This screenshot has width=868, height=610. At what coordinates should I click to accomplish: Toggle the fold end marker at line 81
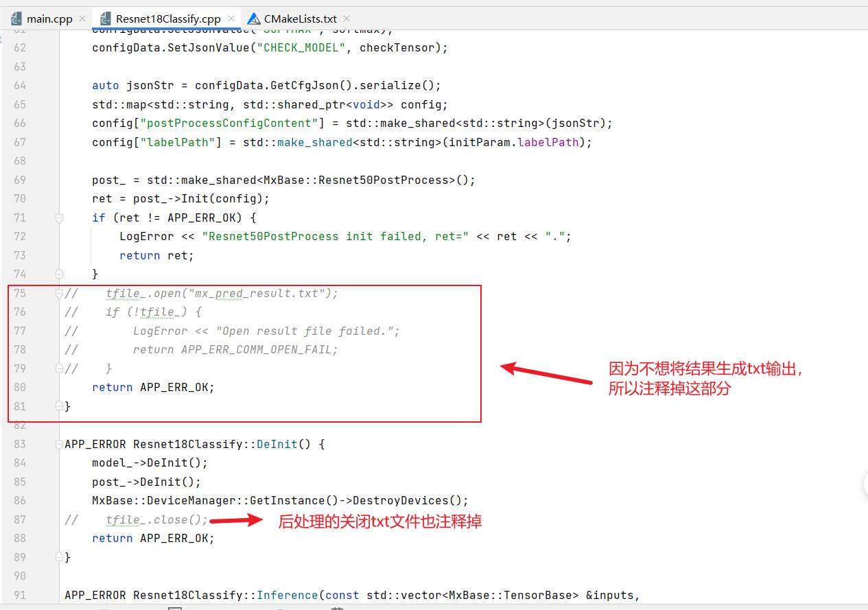59,406
